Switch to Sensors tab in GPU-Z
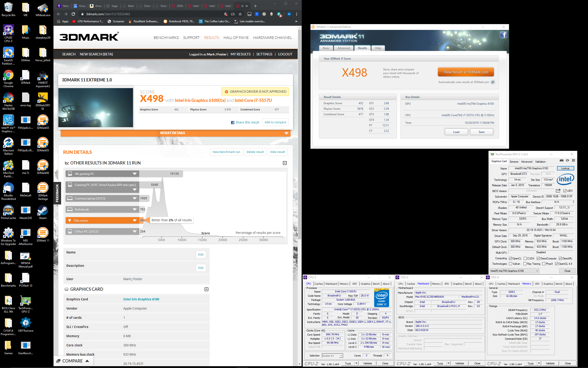 click(514, 162)
